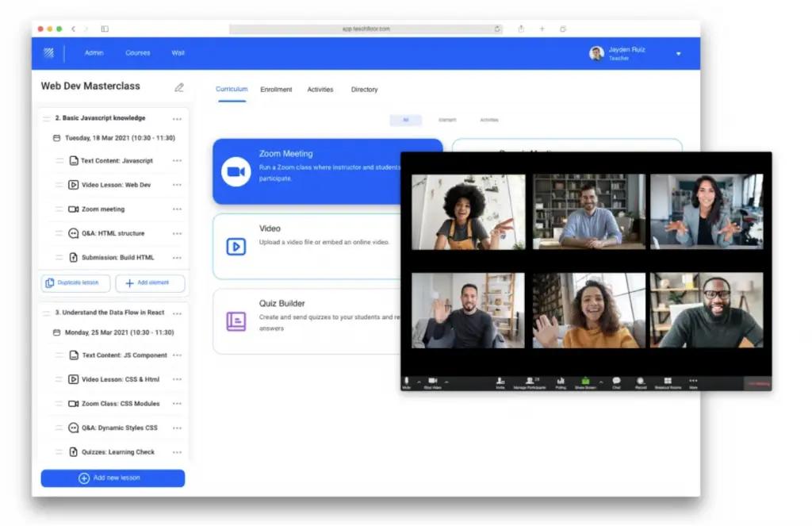Click video tile of man with glasses
This screenshot has height=526, width=812.
coord(707,310)
